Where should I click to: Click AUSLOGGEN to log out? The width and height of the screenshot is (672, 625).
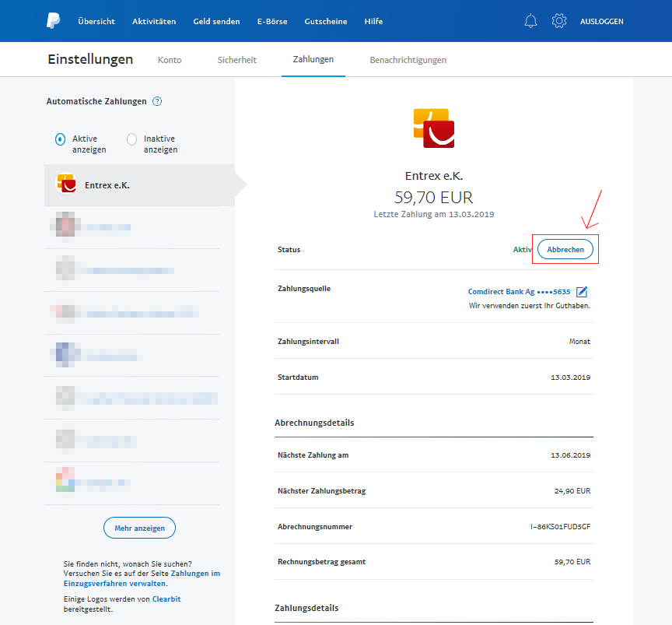click(x=602, y=21)
